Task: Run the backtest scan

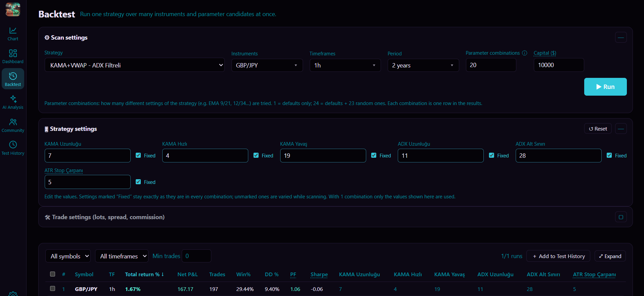Action: pyautogui.click(x=605, y=87)
